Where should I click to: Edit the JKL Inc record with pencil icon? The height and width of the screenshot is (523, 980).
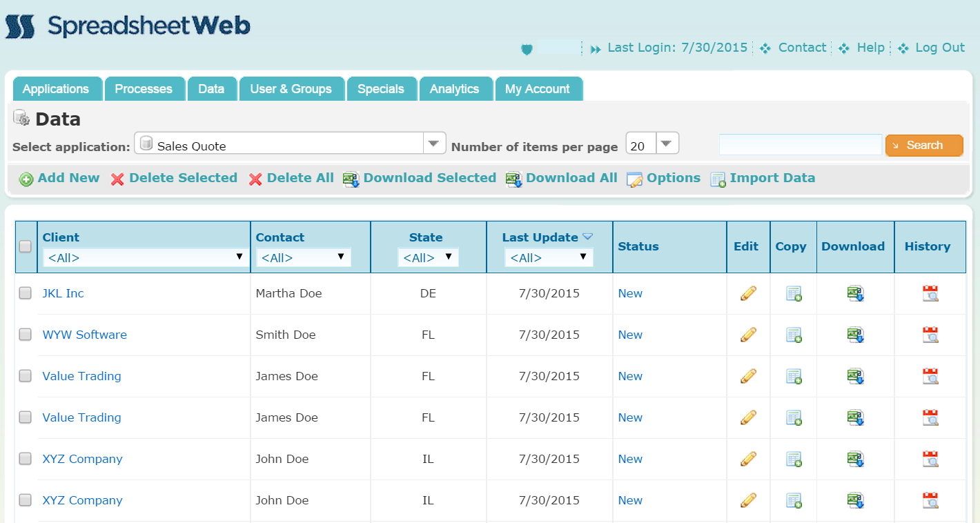click(748, 293)
